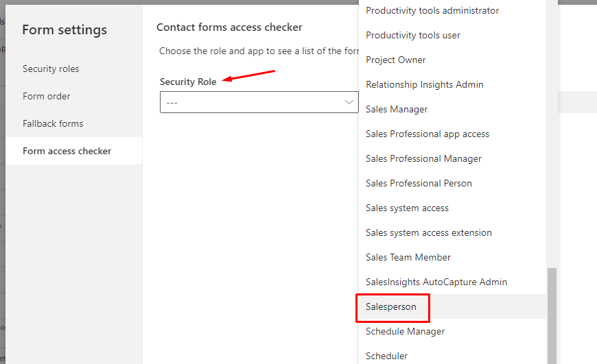Select the Sales system access role
Image resolution: width=597 pixels, height=364 pixels.
[x=452, y=208]
